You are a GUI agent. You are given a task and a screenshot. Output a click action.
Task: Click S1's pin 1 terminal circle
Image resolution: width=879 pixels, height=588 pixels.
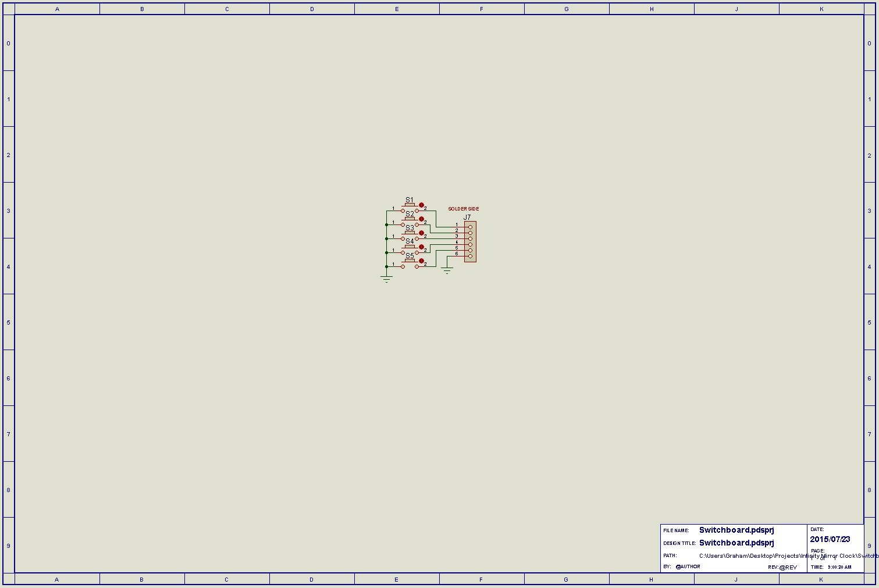tap(403, 211)
